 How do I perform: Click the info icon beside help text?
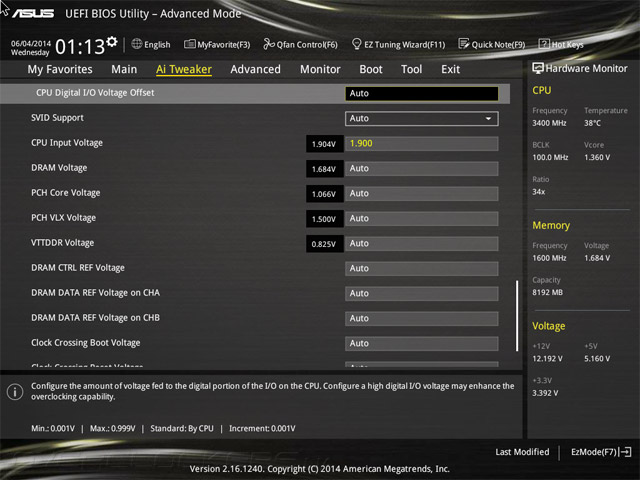click(15, 392)
